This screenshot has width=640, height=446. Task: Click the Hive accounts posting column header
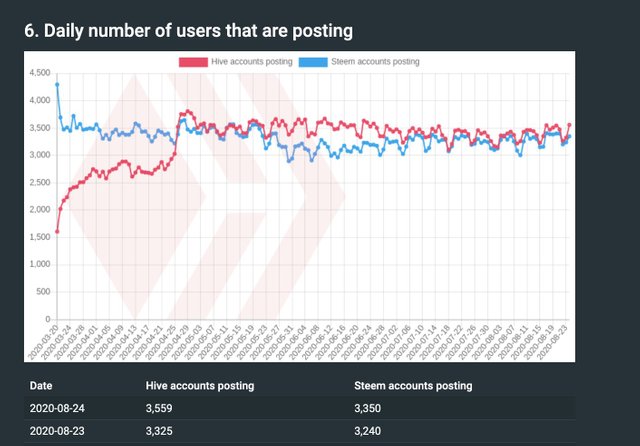(200, 386)
